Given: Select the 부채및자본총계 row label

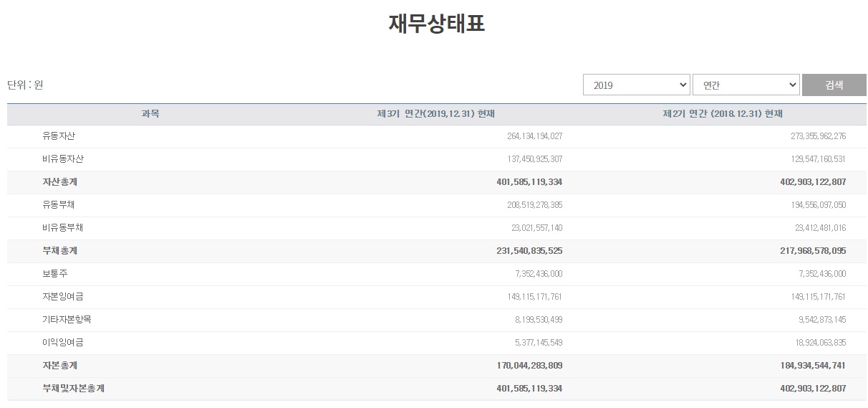Looking at the screenshot, I should (73, 389).
